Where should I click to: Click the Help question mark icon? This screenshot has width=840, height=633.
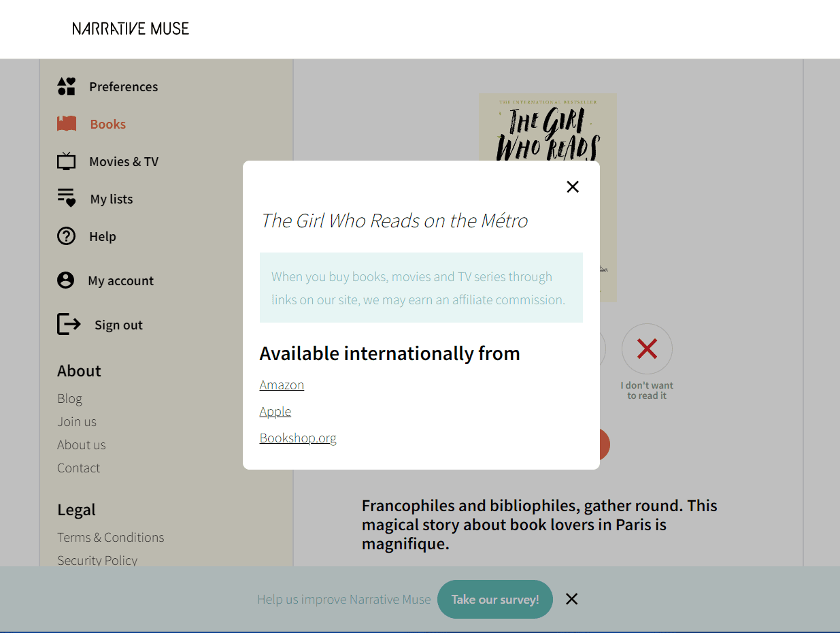coord(66,236)
